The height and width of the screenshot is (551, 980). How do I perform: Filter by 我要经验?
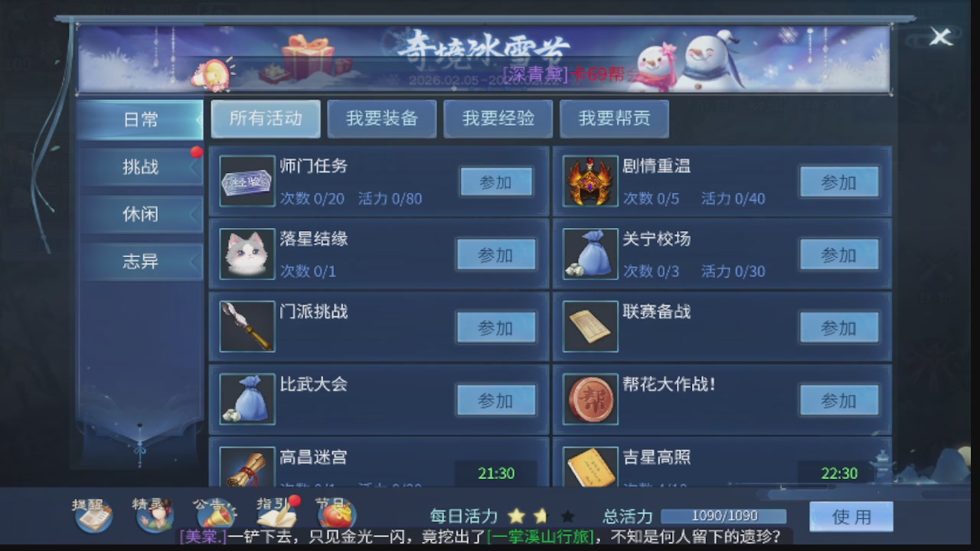(x=498, y=119)
